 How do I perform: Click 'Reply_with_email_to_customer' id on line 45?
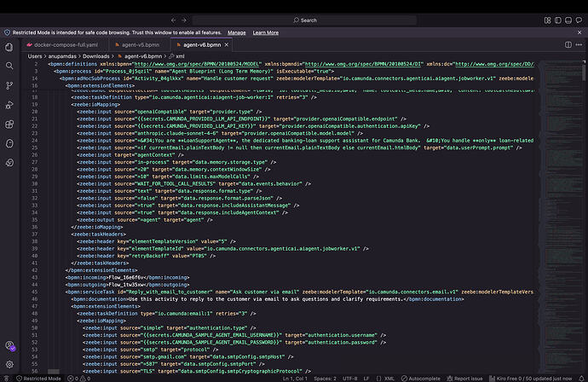tap(169, 292)
